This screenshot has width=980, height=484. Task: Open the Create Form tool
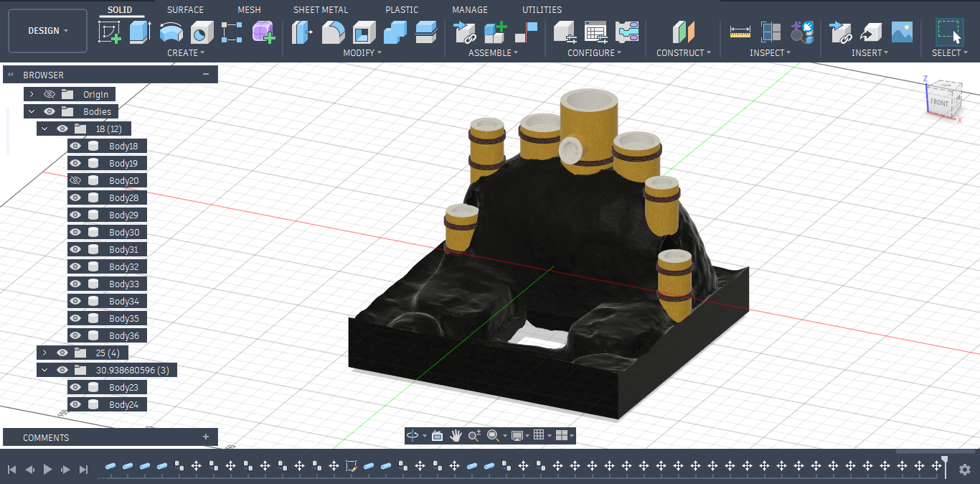263,32
